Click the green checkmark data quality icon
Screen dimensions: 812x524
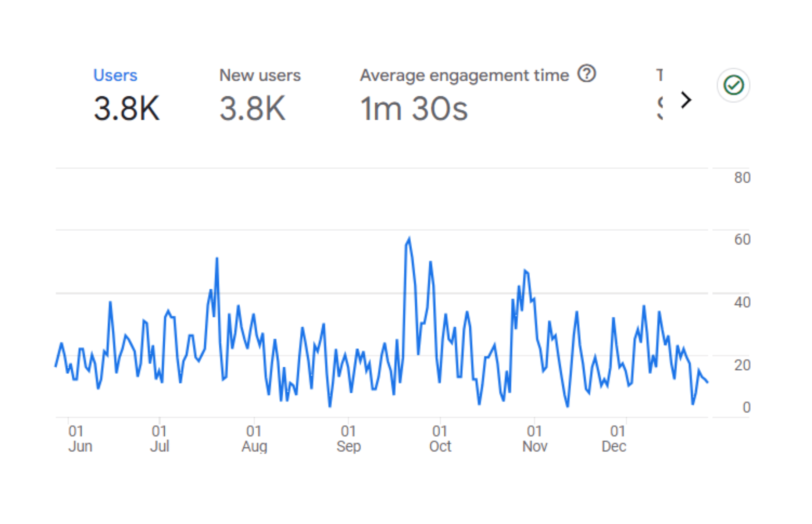(x=733, y=85)
